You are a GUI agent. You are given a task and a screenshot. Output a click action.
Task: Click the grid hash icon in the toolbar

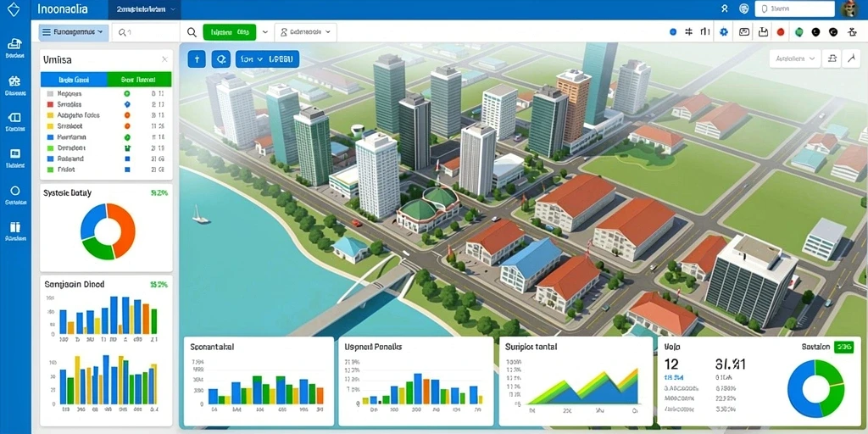point(688,32)
